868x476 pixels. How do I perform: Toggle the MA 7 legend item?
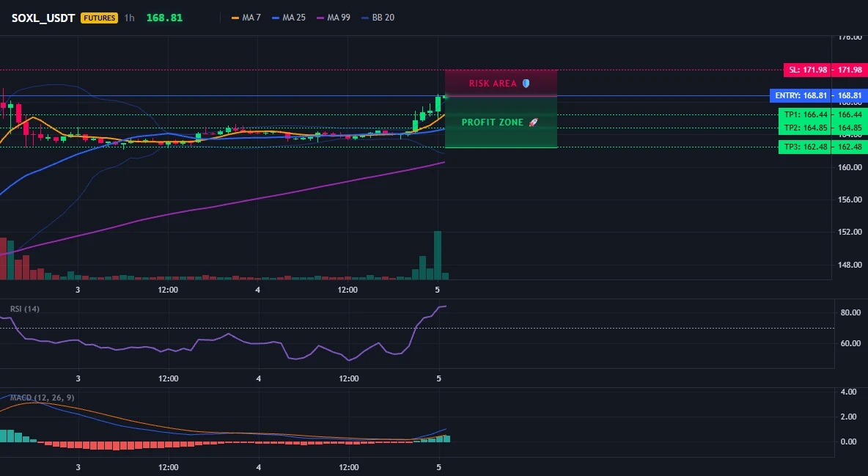tap(246, 18)
